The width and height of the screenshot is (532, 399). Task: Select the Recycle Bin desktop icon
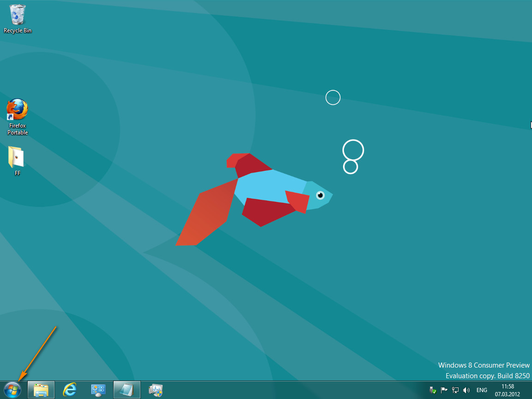tap(17, 19)
